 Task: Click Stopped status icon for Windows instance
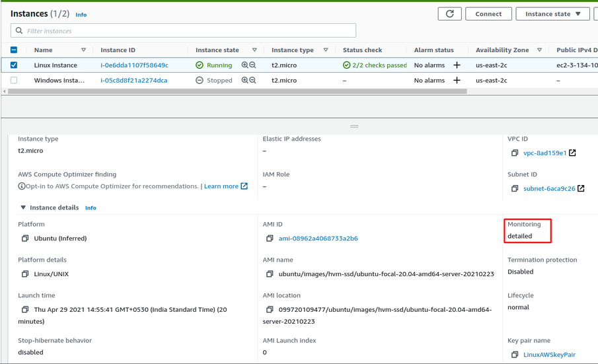(200, 81)
